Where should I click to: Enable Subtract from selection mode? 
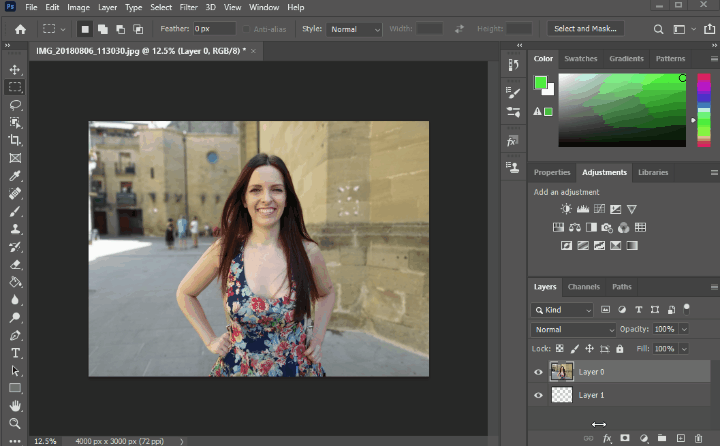coord(120,29)
